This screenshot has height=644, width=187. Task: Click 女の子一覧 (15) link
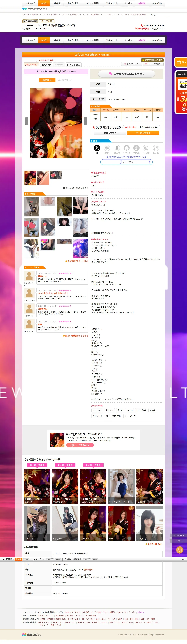(154, 544)
